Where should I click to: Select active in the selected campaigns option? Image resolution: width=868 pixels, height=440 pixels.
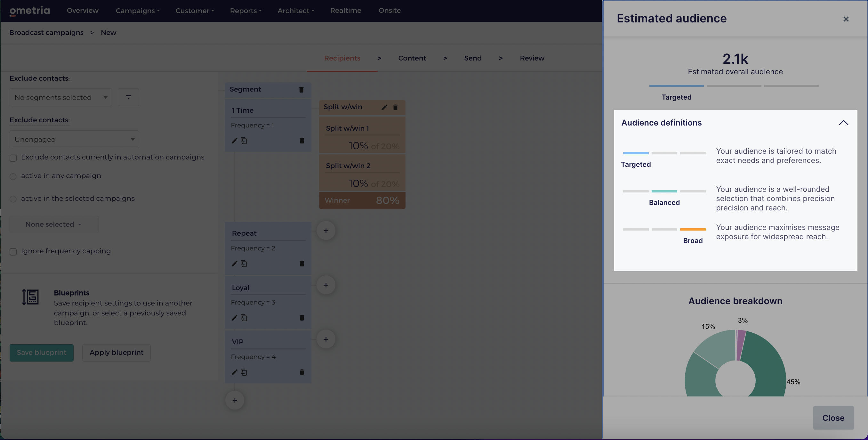point(13,199)
